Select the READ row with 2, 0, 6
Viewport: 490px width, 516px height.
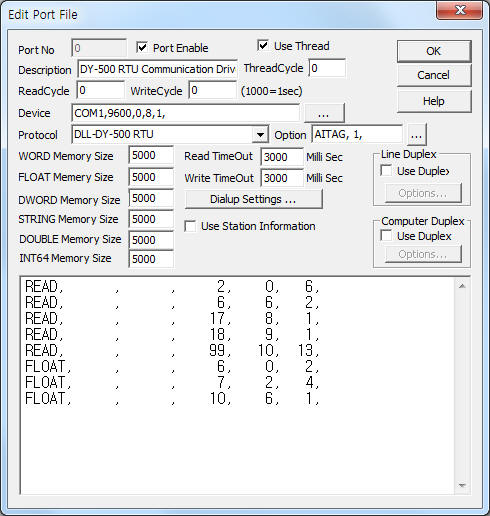(x=172, y=287)
